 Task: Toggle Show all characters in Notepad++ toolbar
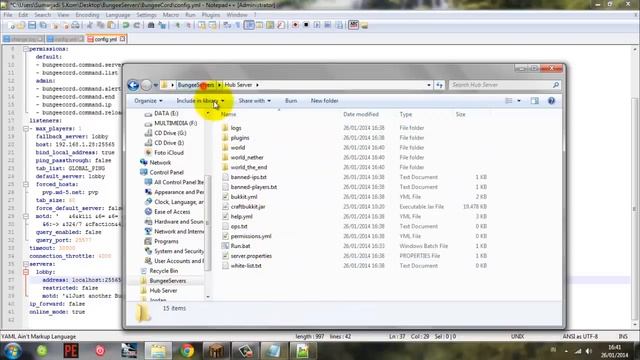(238, 25)
